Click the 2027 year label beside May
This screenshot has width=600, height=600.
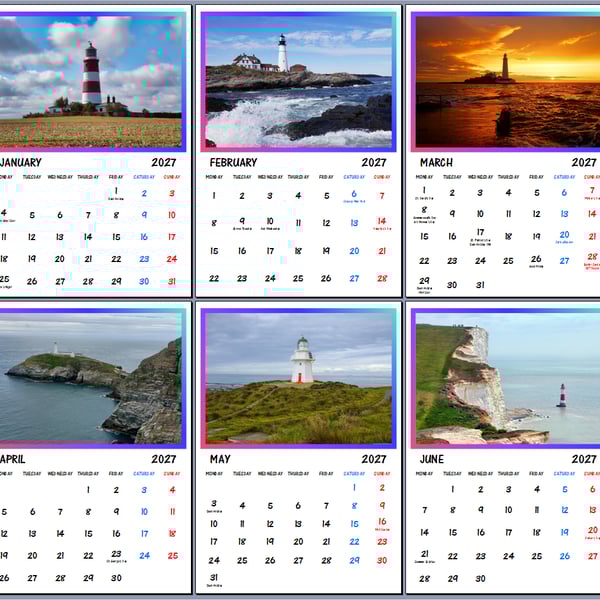click(374, 459)
